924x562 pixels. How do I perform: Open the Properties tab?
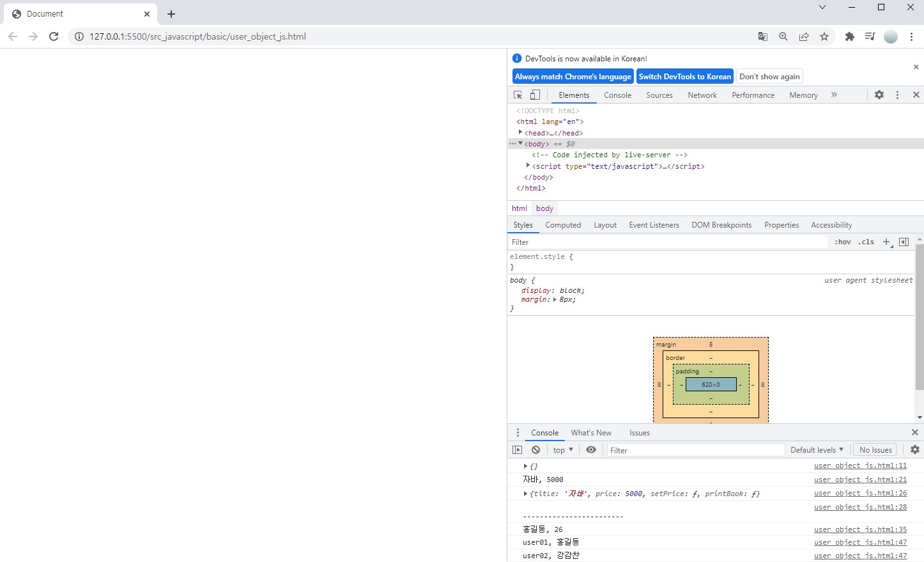coord(782,225)
